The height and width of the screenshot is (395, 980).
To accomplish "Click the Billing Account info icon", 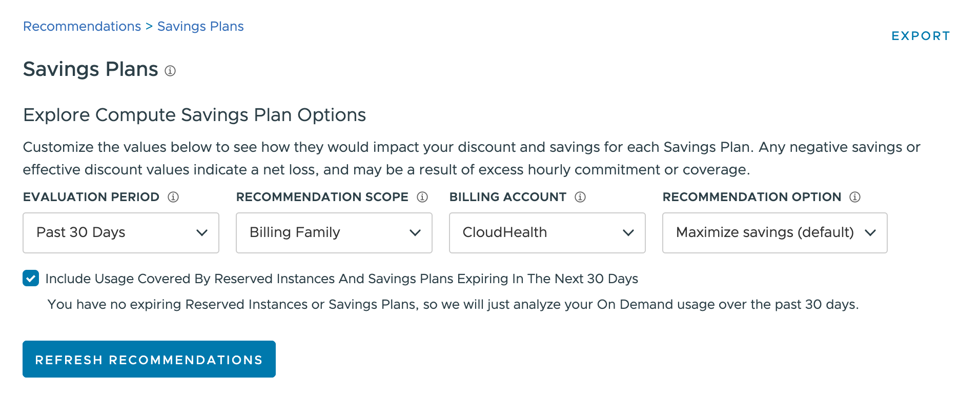I will [580, 197].
